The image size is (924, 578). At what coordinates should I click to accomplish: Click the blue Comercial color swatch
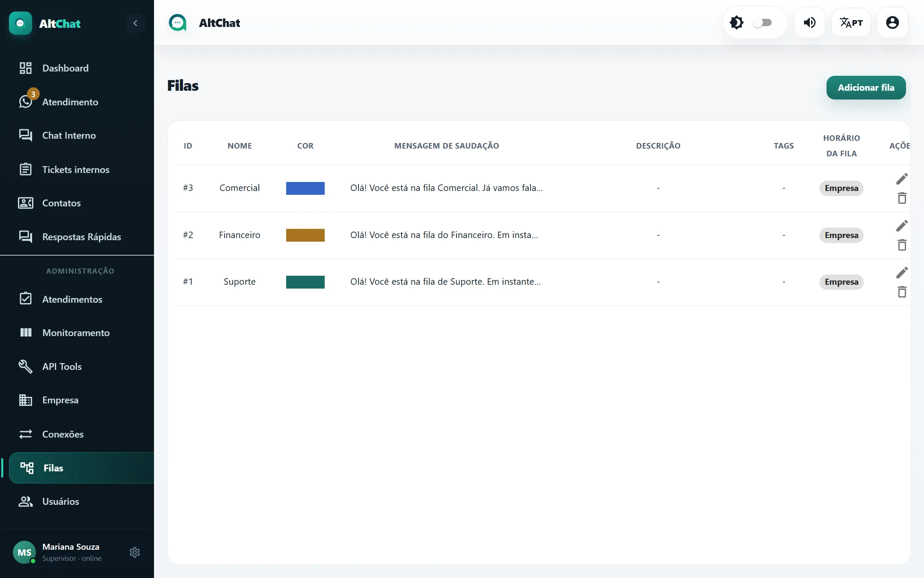tap(305, 188)
